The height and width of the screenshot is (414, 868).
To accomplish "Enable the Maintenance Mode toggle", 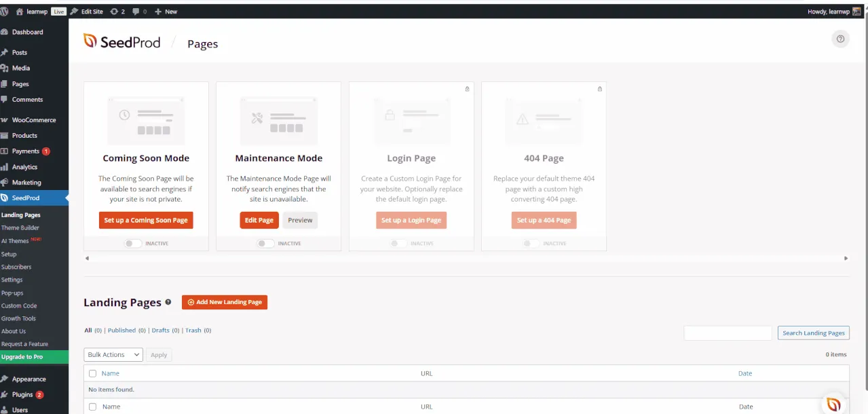I will tap(265, 243).
